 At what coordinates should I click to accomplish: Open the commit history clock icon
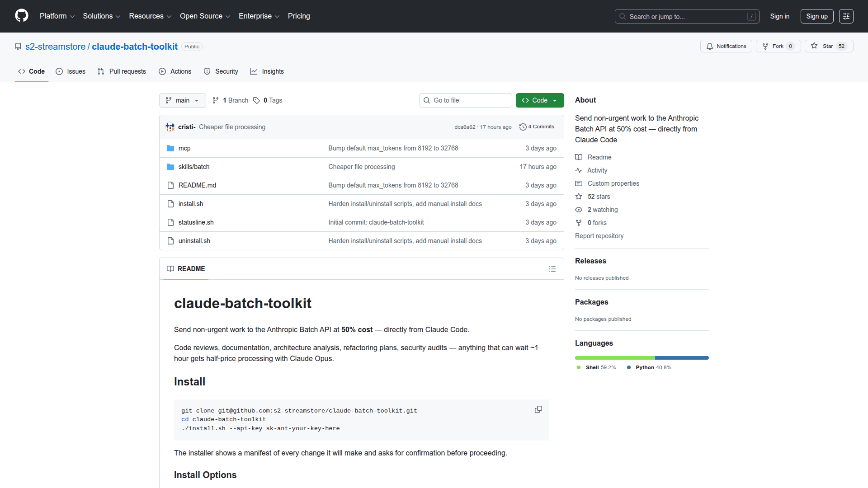[523, 127]
